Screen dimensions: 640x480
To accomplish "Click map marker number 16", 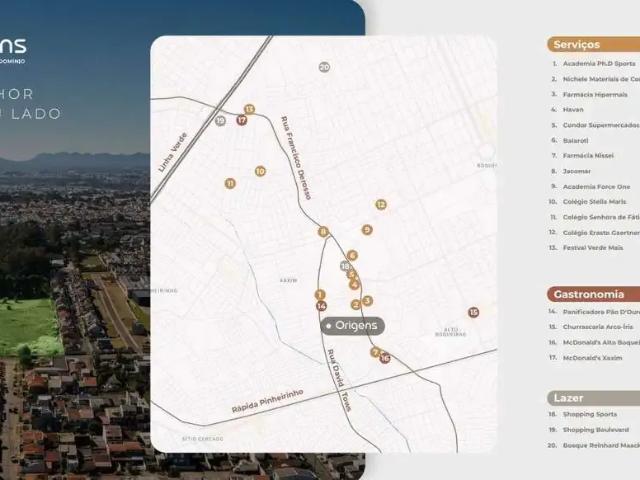I will [x=385, y=358].
